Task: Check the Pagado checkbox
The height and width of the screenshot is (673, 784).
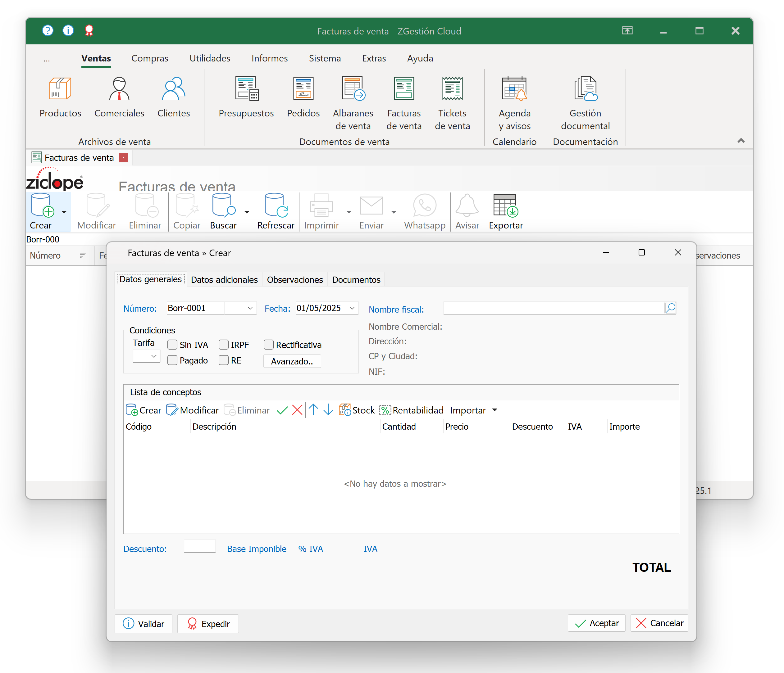Action: pyautogui.click(x=172, y=360)
